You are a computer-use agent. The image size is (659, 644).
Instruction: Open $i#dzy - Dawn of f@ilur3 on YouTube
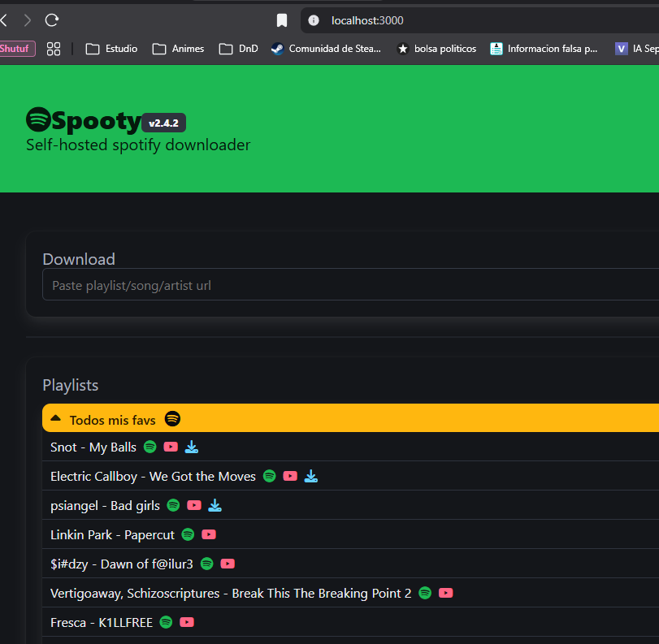coord(228,564)
